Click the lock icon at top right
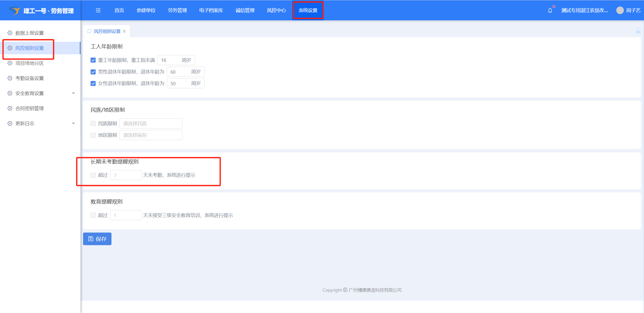644x313 pixels. tap(638, 31)
